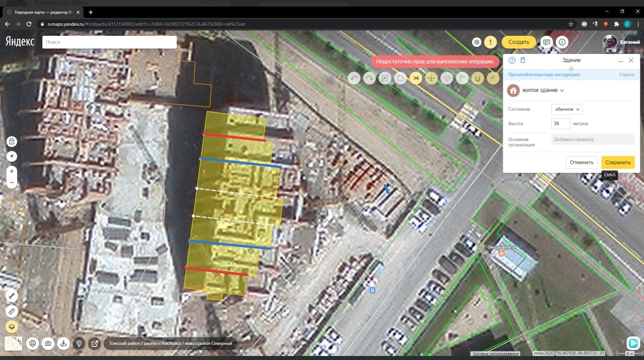Open Состояние dropdown showing обычное
Image resolution: width=644 pixels, height=360 pixels.
[567, 109]
